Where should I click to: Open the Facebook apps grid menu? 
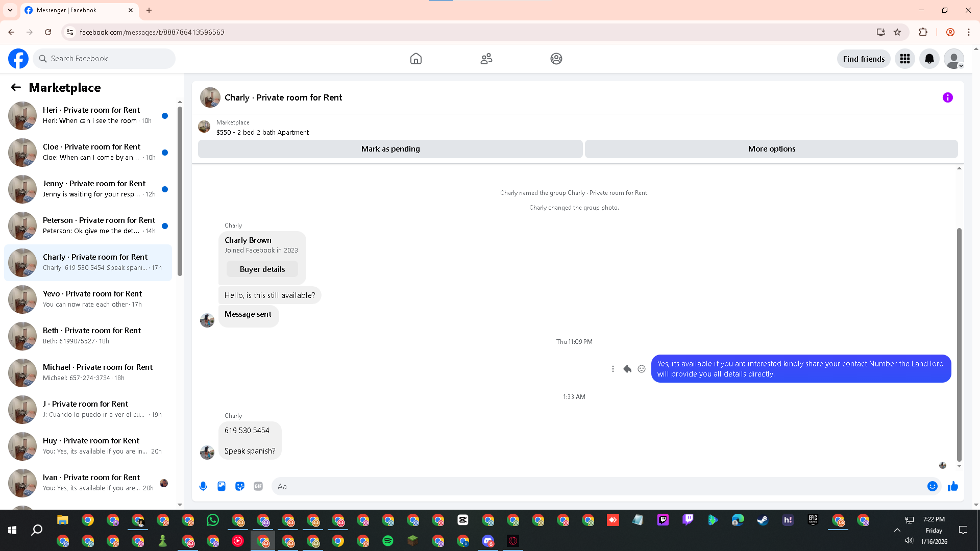click(x=904, y=59)
